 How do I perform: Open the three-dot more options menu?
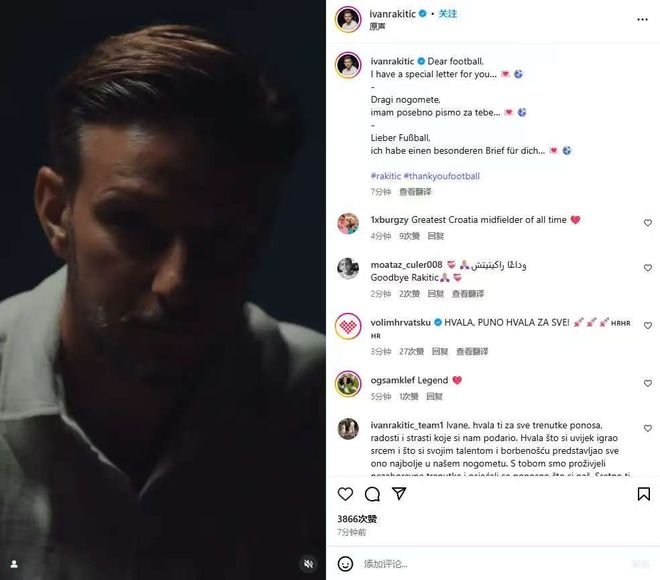pos(642,19)
